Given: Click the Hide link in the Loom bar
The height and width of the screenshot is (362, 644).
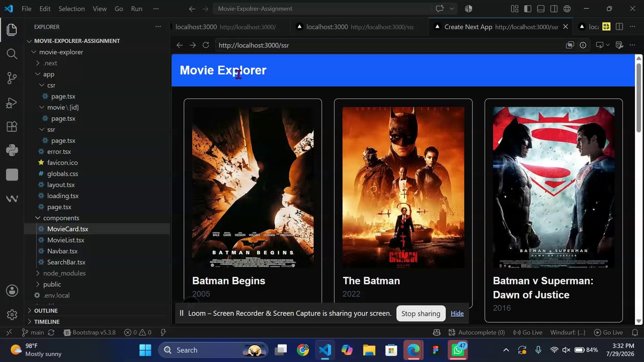Looking at the screenshot, I should click(457, 313).
